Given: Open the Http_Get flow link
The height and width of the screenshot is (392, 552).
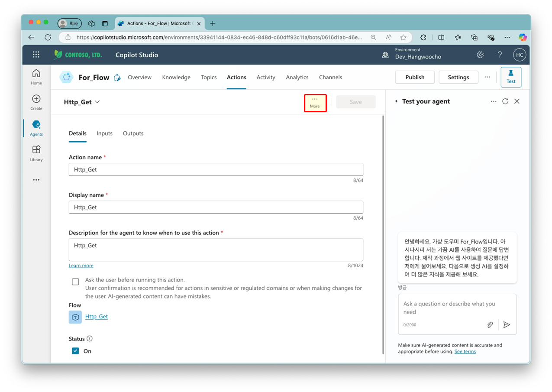Looking at the screenshot, I should [x=97, y=317].
